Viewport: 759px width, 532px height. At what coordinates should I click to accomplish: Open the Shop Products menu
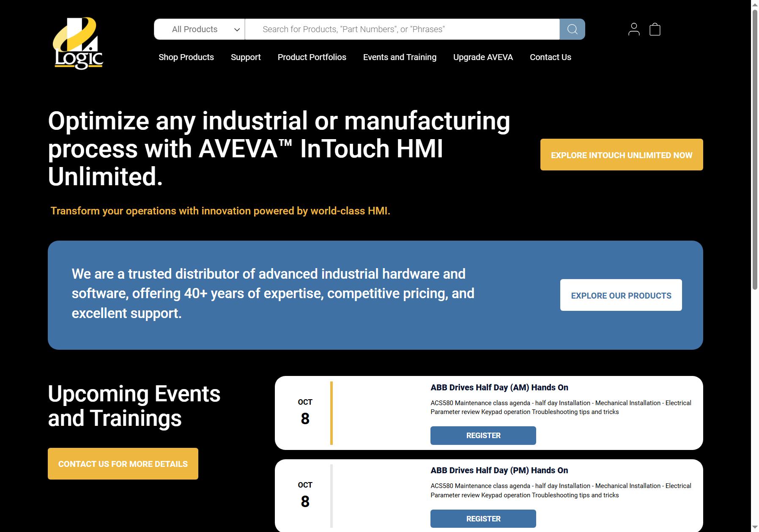point(186,57)
